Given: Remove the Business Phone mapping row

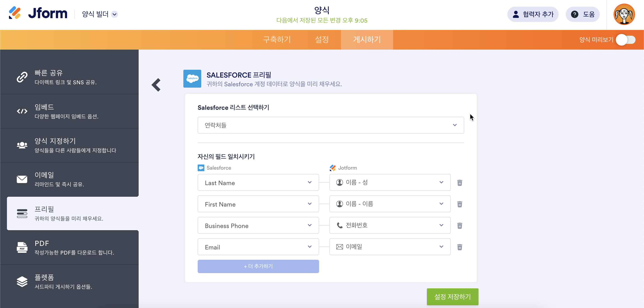Looking at the screenshot, I should [460, 226].
